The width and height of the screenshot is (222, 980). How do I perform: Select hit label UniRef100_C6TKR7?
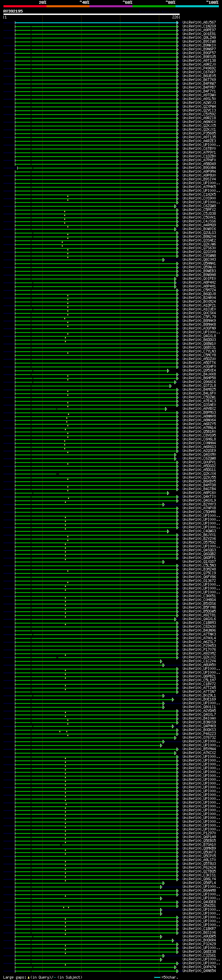click(x=199, y=72)
